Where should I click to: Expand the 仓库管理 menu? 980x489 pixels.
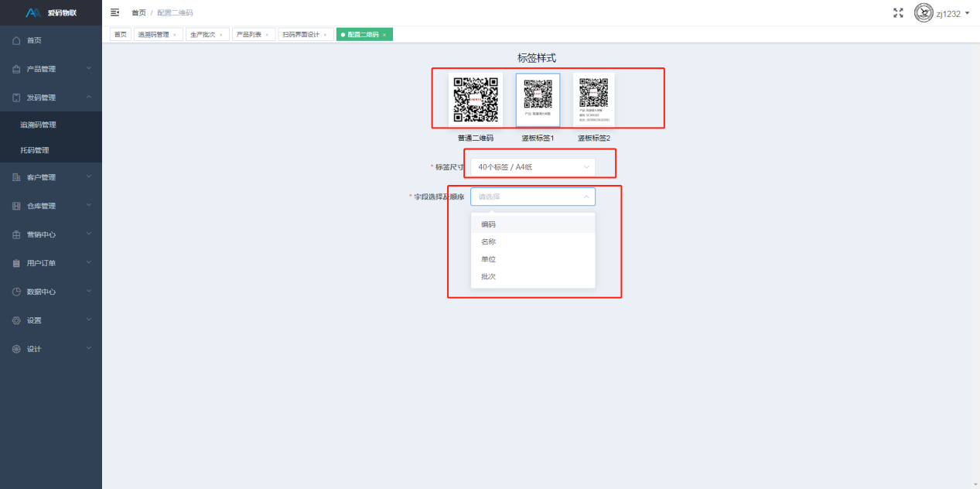click(89, 206)
